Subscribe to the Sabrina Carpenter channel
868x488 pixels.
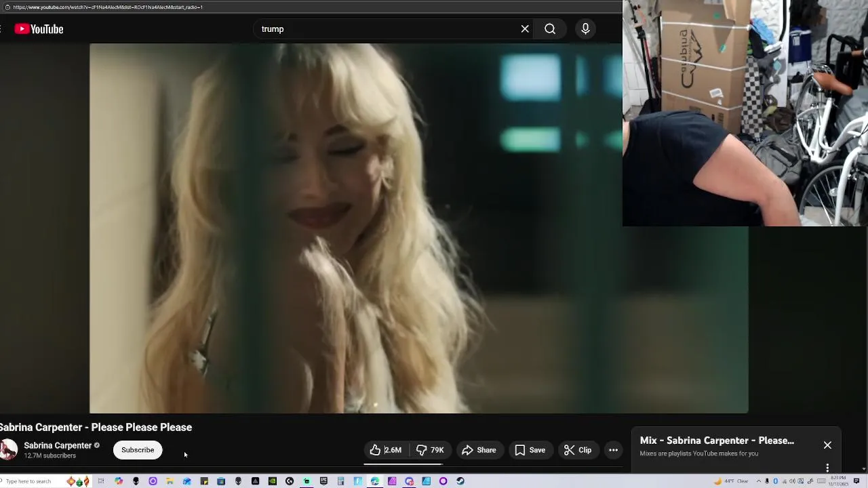click(138, 450)
